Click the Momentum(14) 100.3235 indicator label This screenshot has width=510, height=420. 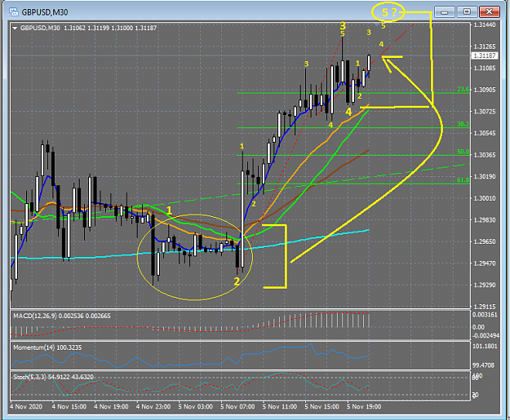click(47, 347)
